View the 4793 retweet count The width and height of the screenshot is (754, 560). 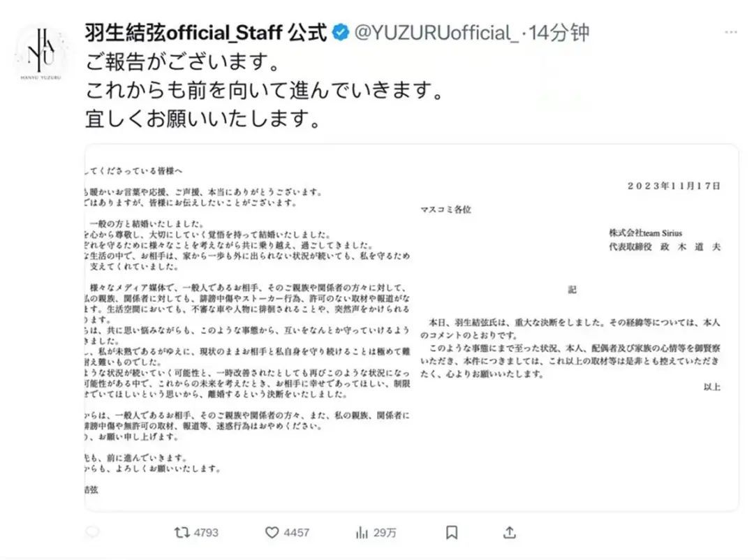pyautogui.click(x=206, y=533)
